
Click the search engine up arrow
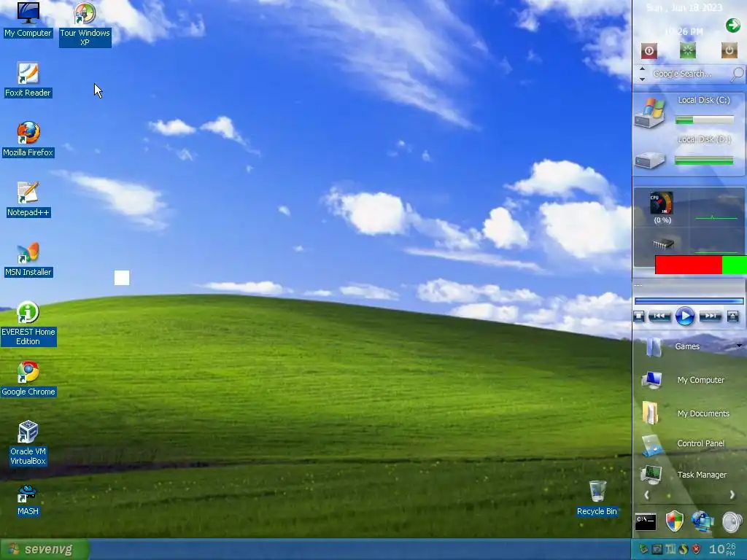642,69
